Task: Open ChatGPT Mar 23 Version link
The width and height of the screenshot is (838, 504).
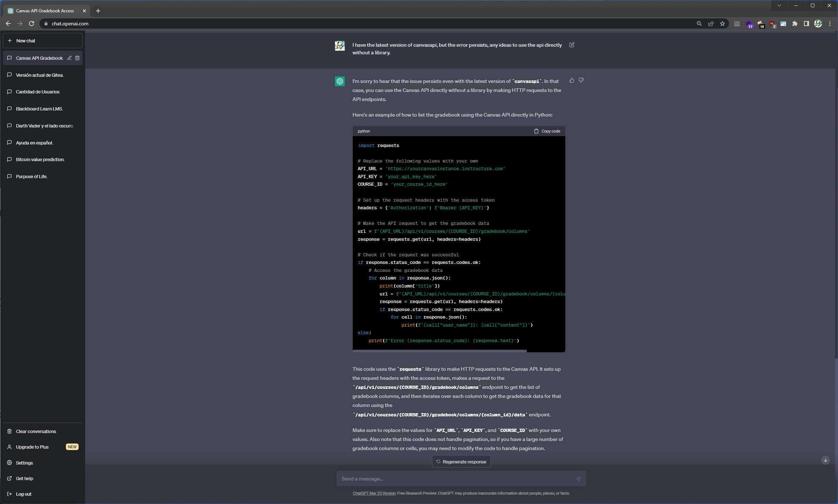Action: coord(374,493)
